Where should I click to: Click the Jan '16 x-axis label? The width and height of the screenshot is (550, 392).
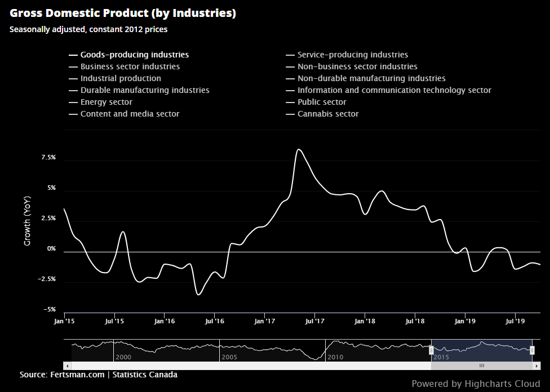pos(165,321)
